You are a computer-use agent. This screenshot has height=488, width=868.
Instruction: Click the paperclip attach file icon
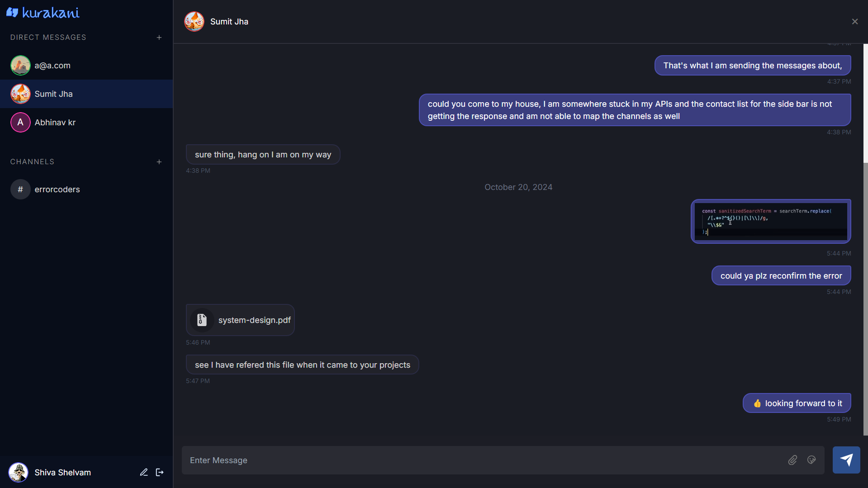tap(792, 460)
